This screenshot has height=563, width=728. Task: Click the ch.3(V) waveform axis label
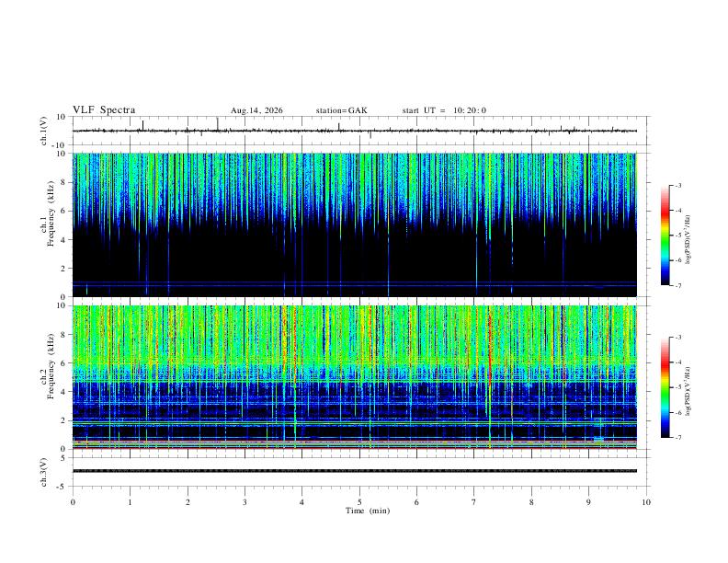[x=44, y=472]
